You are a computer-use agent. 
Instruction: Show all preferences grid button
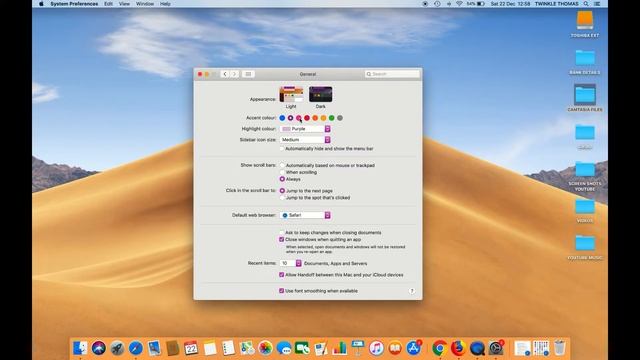point(248,74)
